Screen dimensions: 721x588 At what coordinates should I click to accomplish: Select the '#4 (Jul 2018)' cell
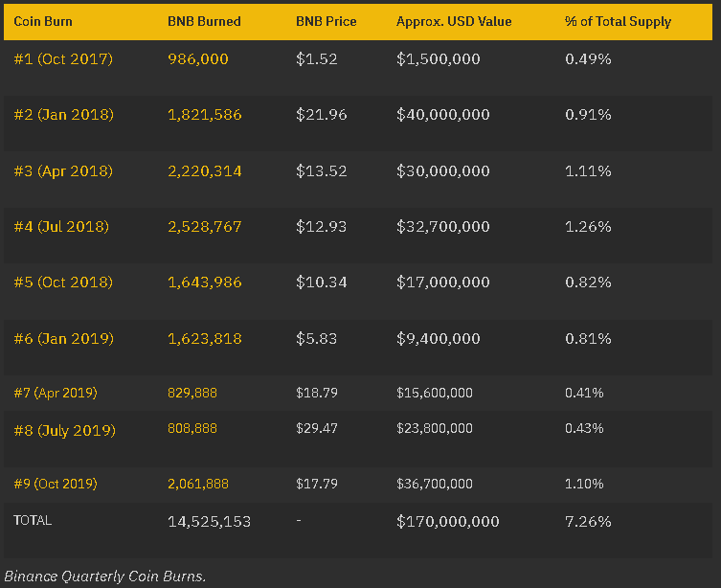point(61,227)
